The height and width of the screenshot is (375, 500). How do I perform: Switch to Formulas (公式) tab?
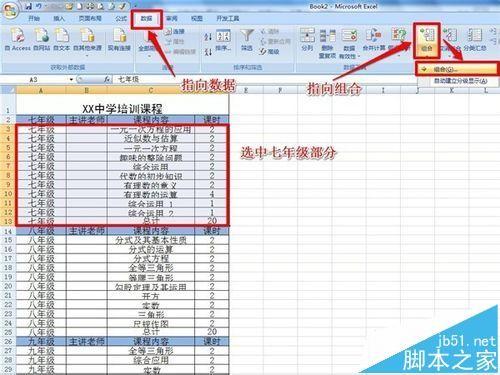click(121, 18)
